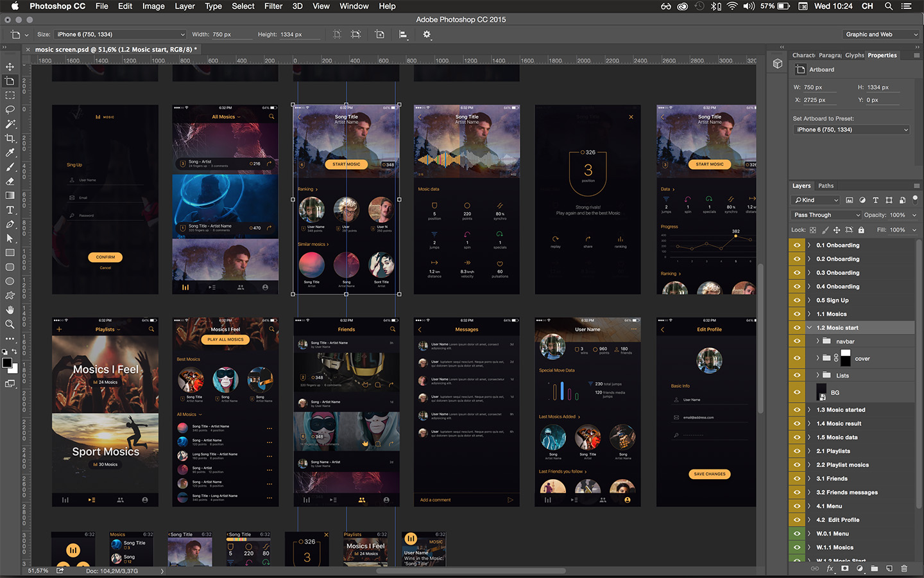Open the Size preset dropdown iPhone 6
Viewport: 924px width, 578px height.
coord(120,34)
